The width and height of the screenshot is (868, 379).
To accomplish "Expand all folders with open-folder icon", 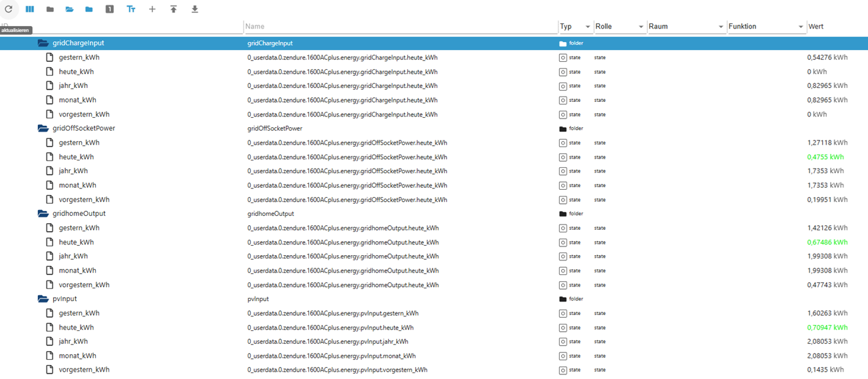I will point(69,9).
